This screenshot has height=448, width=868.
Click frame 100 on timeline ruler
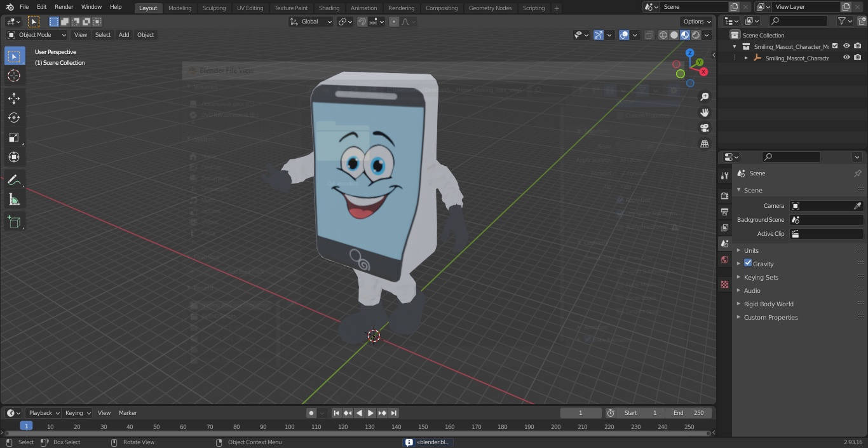(289, 426)
